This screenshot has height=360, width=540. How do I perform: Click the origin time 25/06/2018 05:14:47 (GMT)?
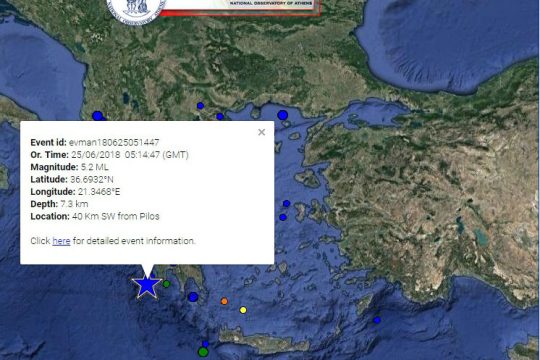(x=130, y=155)
